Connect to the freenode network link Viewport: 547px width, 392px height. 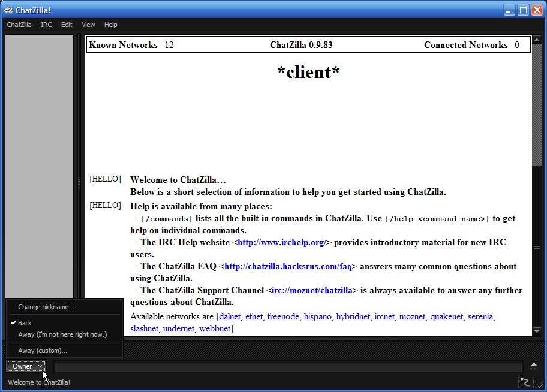(x=283, y=316)
